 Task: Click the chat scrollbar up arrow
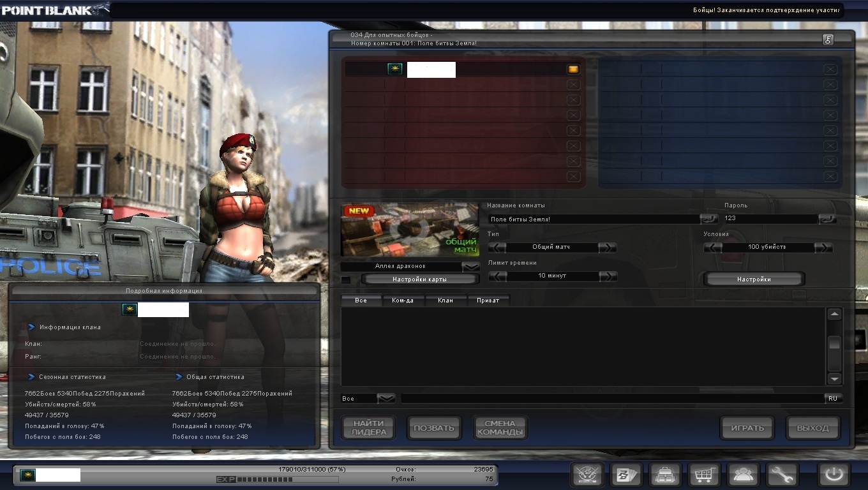834,314
